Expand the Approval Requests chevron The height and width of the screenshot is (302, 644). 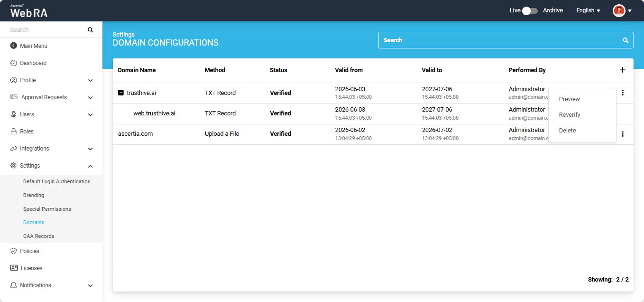pos(91,97)
